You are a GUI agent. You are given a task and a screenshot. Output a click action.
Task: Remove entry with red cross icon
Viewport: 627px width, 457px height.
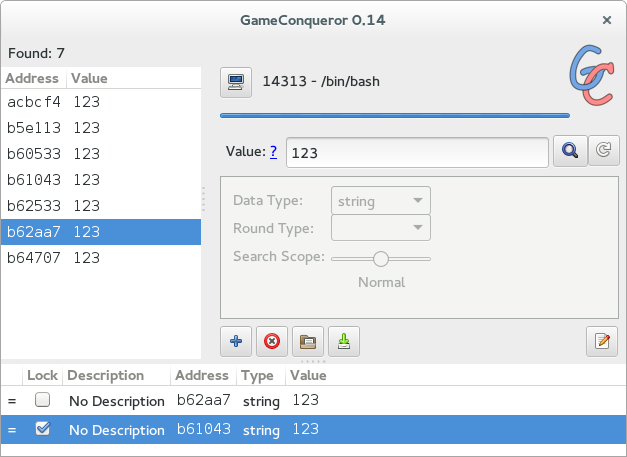(272, 341)
